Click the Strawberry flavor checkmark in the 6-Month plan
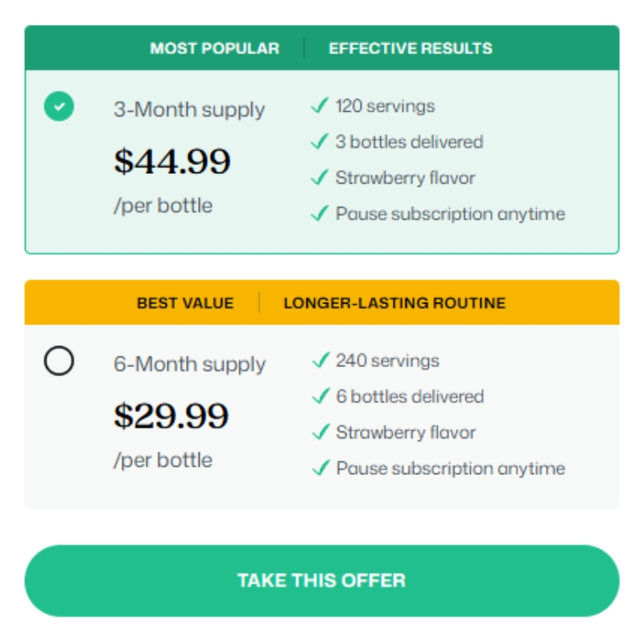This screenshot has width=644, height=644. pos(320,432)
